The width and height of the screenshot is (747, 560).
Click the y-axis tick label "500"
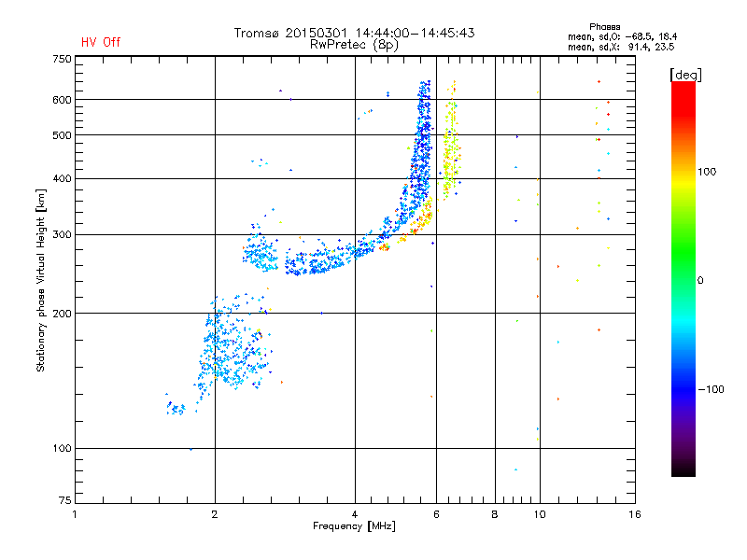coord(62,135)
